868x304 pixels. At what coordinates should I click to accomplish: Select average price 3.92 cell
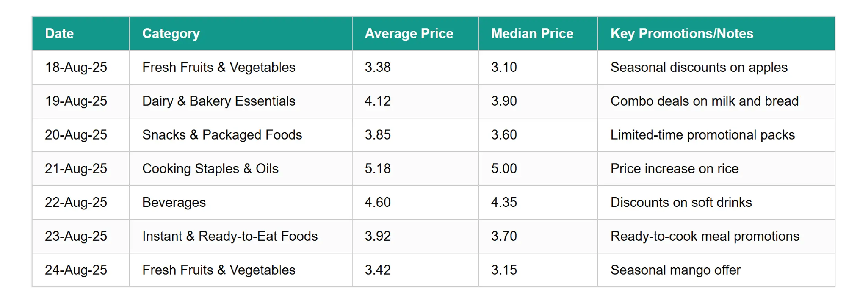378,236
